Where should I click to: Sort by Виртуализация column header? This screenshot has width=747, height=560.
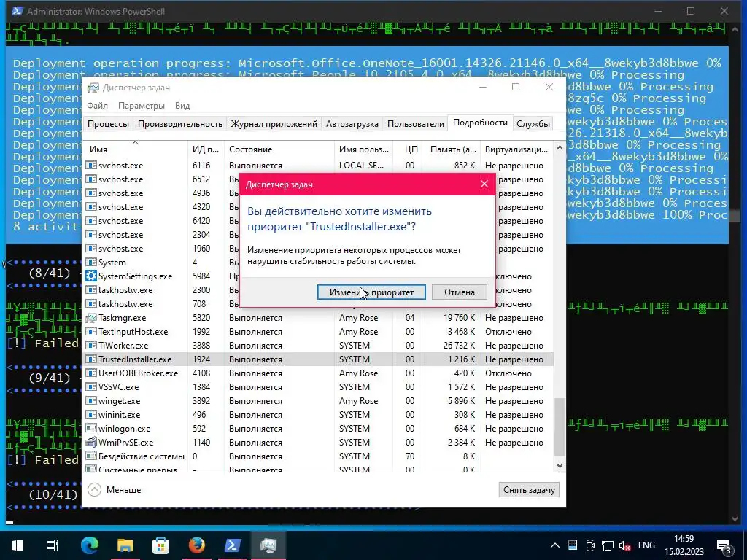click(x=516, y=149)
